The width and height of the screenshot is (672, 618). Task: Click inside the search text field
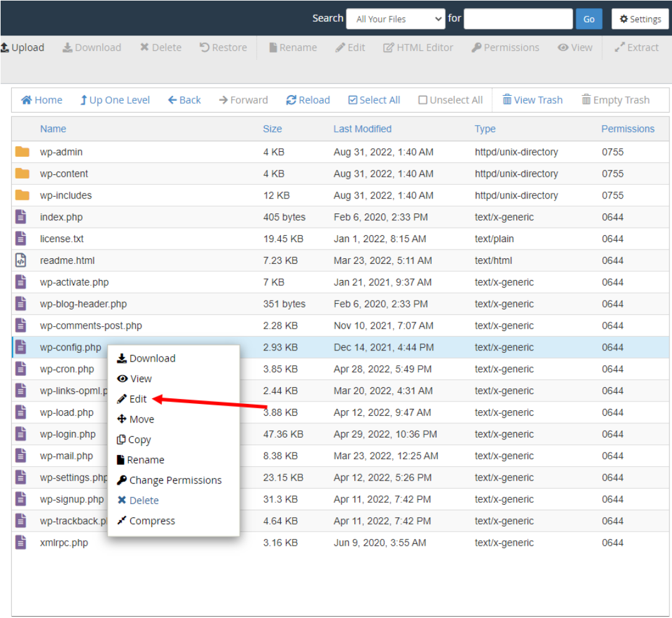(x=518, y=19)
